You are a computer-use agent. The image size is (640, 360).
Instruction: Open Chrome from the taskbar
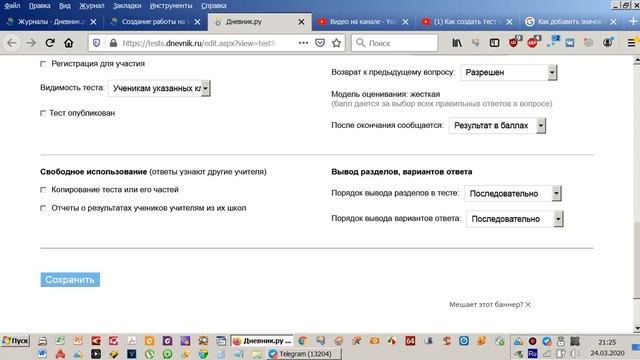click(x=302, y=341)
